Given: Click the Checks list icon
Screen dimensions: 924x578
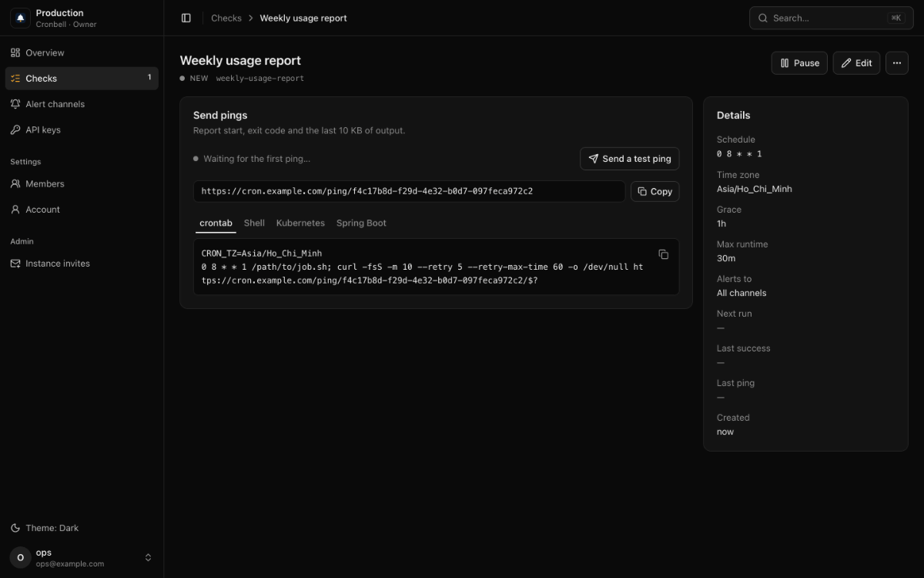Looking at the screenshot, I should (x=15, y=78).
